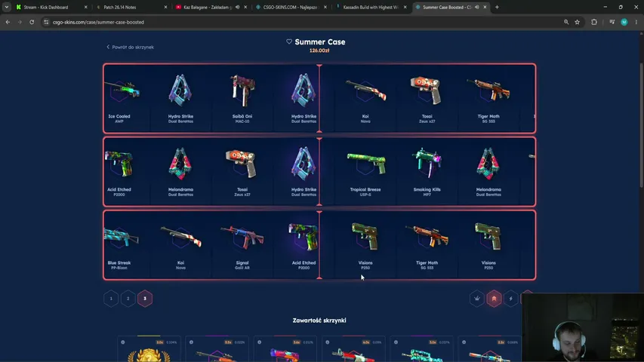This screenshot has height=362, width=644.
Task: Click the Tosai Zeus x27 in the first row
Action: (427, 99)
